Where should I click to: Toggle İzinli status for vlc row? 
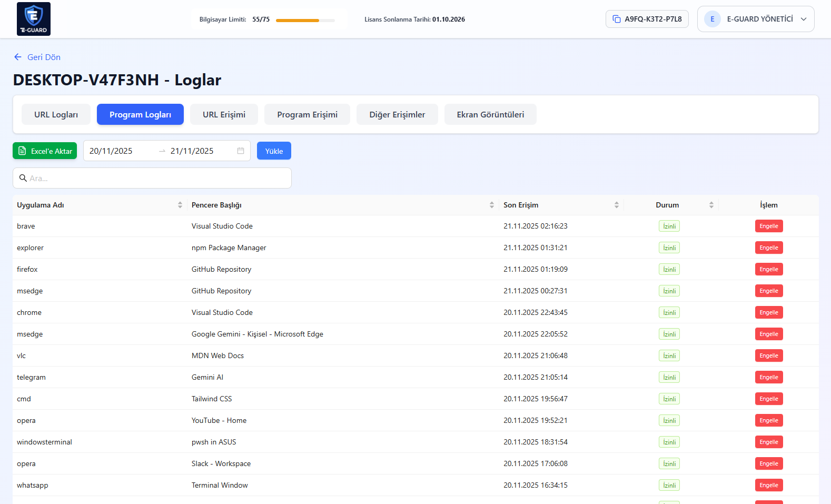point(669,355)
